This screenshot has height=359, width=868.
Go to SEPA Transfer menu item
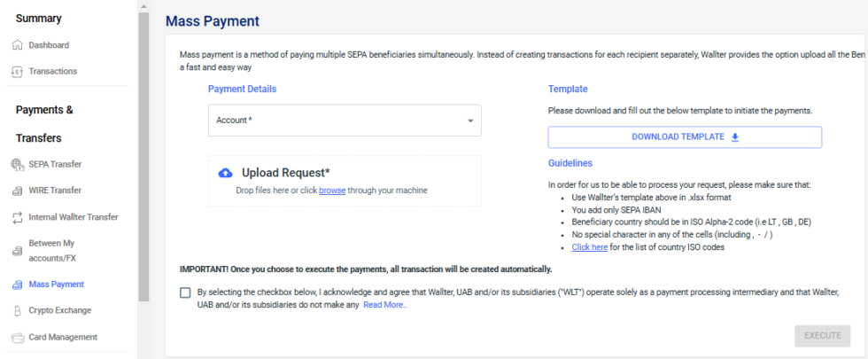tap(54, 164)
